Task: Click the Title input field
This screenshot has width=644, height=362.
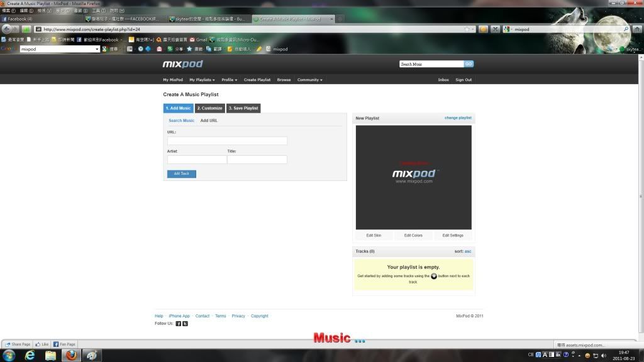Action: point(257,160)
